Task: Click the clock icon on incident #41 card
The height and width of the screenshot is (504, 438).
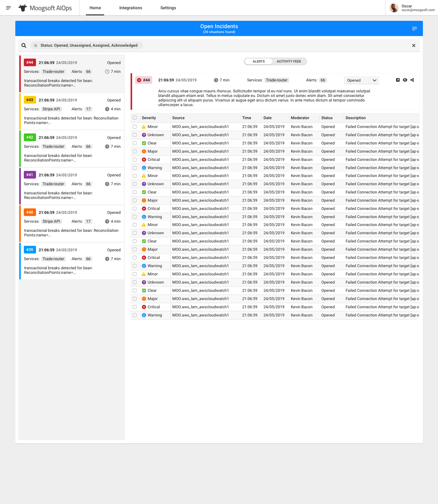Action: coord(107,184)
